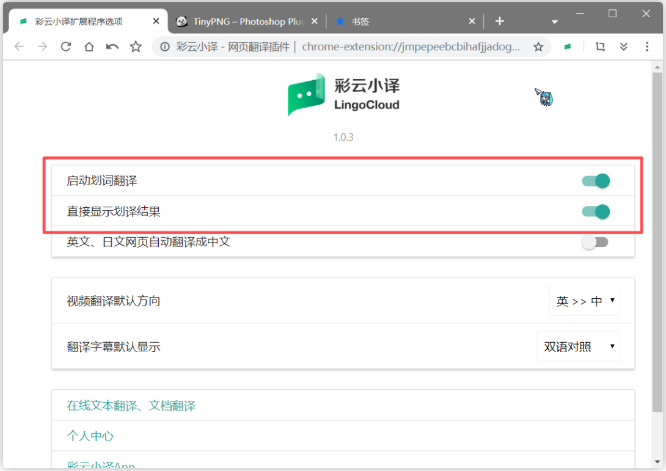Click the crop icon in browser toolbar
This screenshot has width=666, height=471.
pyautogui.click(x=600, y=46)
